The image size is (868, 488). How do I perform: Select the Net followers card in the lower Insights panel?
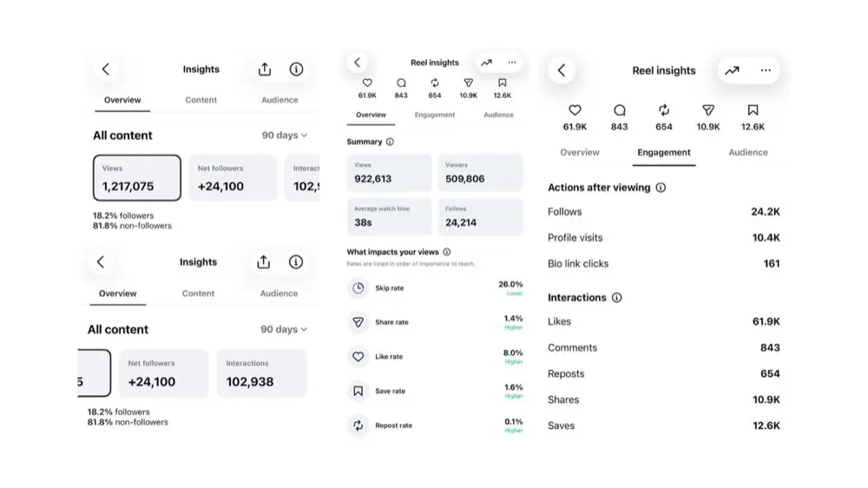(x=163, y=373)
